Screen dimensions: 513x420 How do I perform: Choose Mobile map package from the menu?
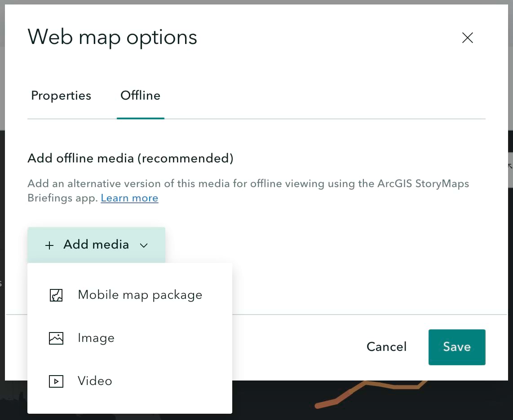point(140,295)
